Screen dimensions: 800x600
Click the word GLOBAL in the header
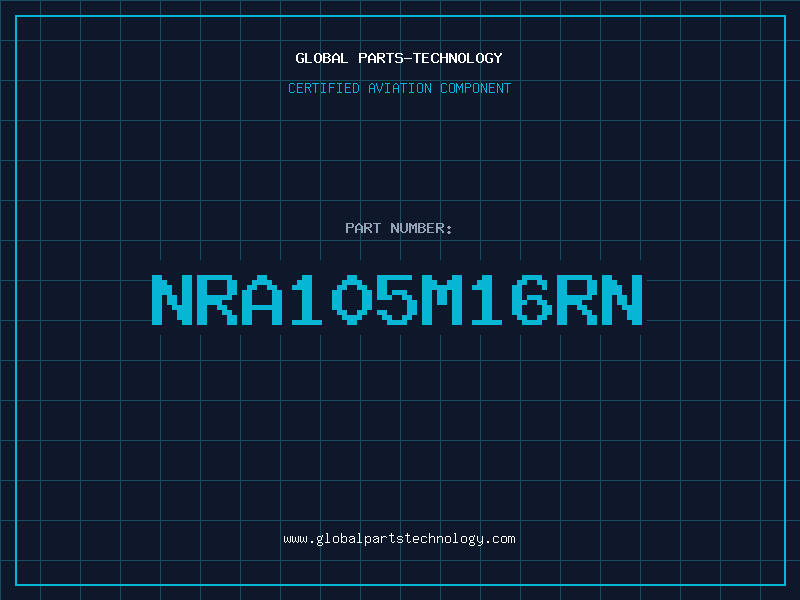click(321, 58)
